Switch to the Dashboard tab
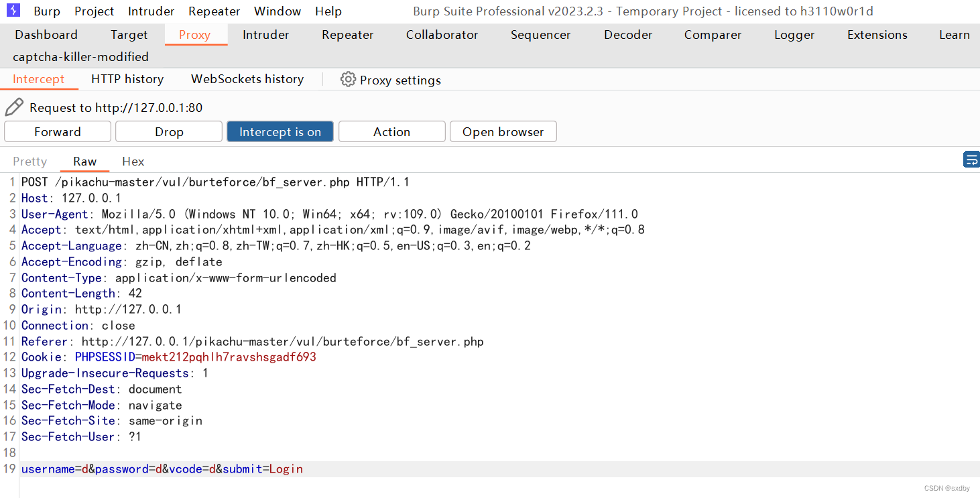Screen dimensions: 980x498 (46, 35)
